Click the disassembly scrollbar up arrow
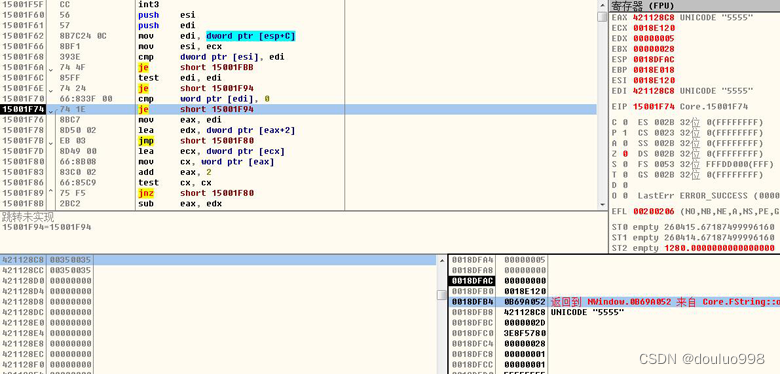This screenshot has height=374, width=780. click(x=602, y=4)
